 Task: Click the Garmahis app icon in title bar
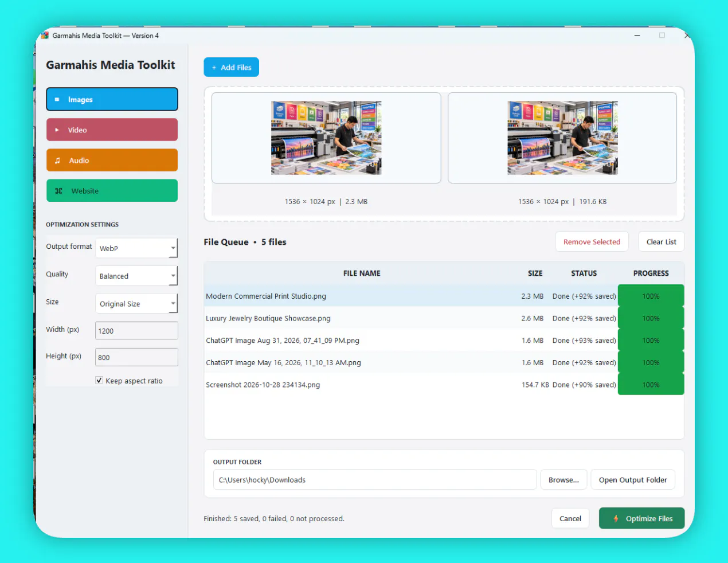point(45,36)
